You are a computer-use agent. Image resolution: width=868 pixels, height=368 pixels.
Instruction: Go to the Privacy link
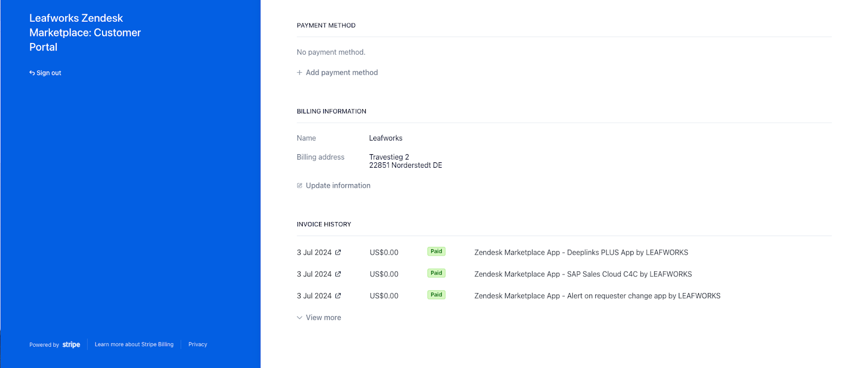point(197,345)
